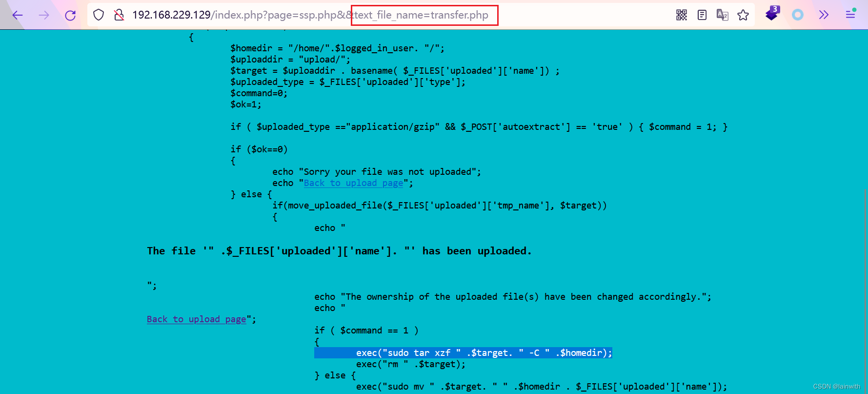The image size is (868, 394).
Task: Click the 'exec("sudo mv' line
Action: pos(542,387)
